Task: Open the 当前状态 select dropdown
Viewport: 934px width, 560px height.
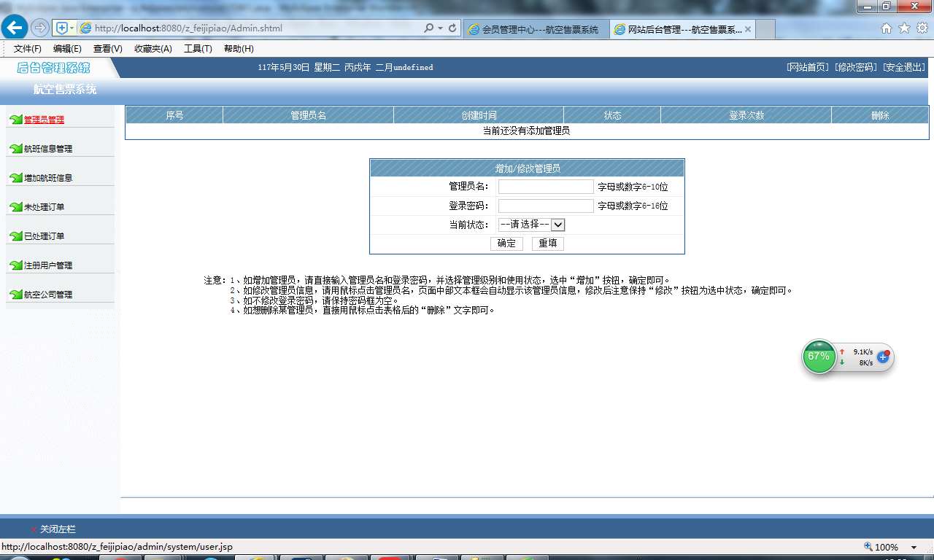Action: [531, 225]
